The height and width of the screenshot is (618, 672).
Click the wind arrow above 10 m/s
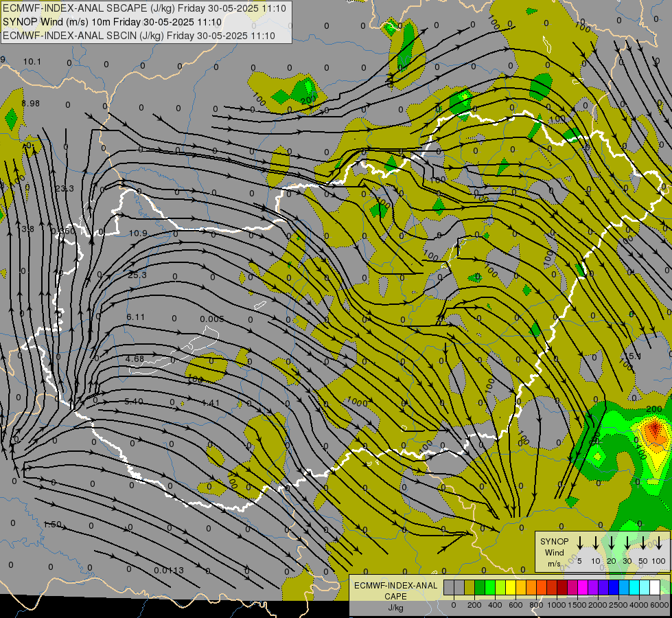[x=595, y=542]
